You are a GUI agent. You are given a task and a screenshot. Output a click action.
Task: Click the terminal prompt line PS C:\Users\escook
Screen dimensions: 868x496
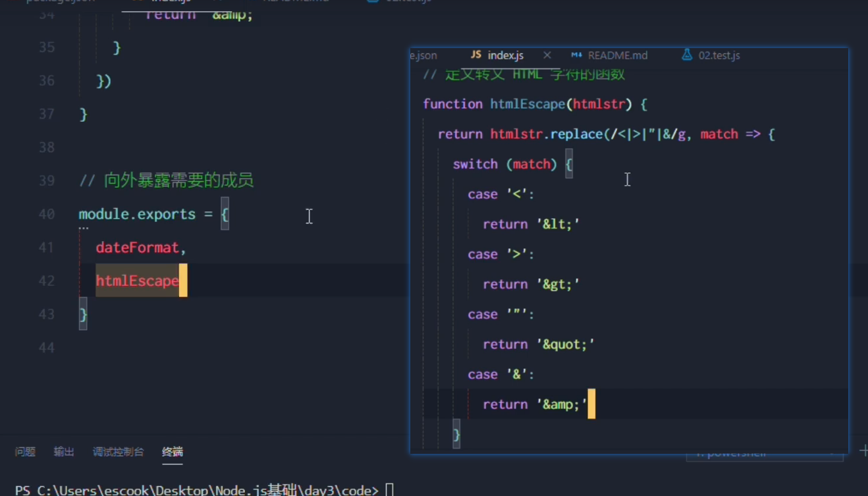point(204,490)
